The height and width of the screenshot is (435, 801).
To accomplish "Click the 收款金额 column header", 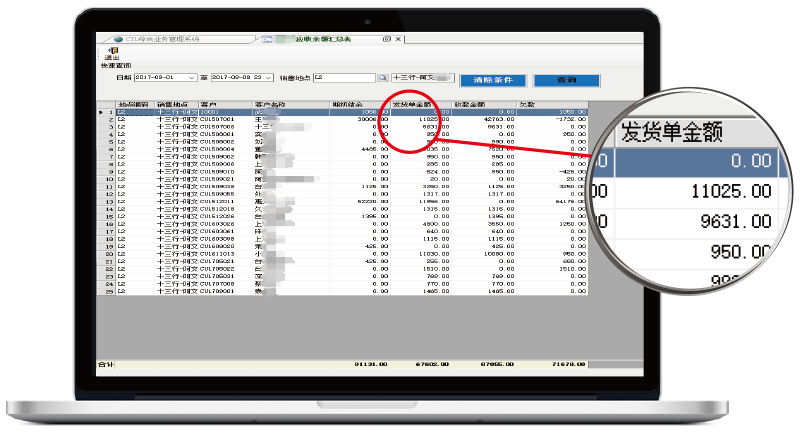I will [483, 104].
